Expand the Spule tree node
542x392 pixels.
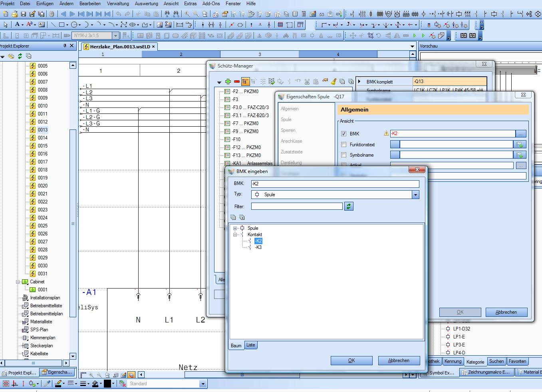[x=235, y=228]
